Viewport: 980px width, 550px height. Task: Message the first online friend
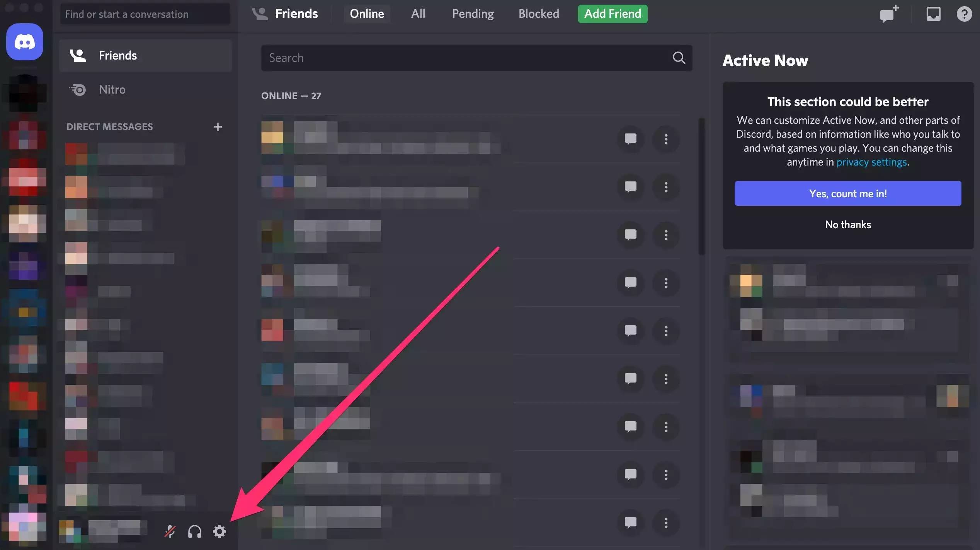point(630,139)
